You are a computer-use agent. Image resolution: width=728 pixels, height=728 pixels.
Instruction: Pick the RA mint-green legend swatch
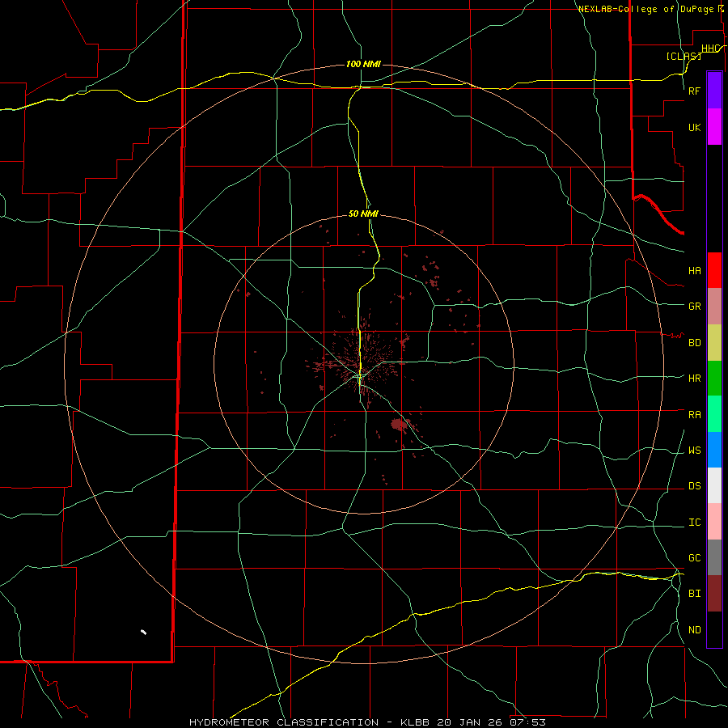(x=714, y=414)
